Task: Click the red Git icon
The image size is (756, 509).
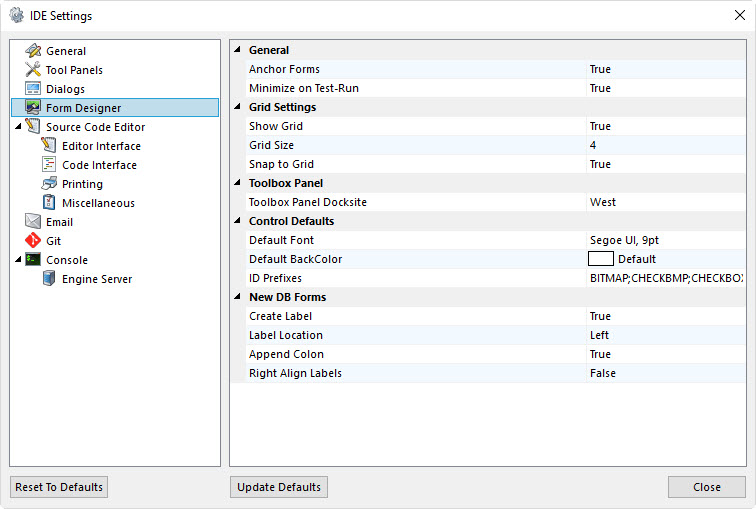Action: pos(33,240)
